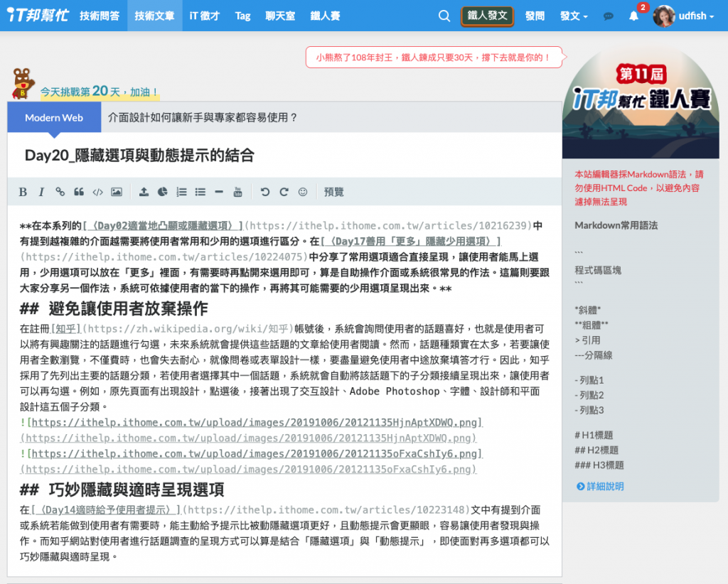The image size is (728, 584).
Task: Go to 技術問答 section
Action: point(100,16)
